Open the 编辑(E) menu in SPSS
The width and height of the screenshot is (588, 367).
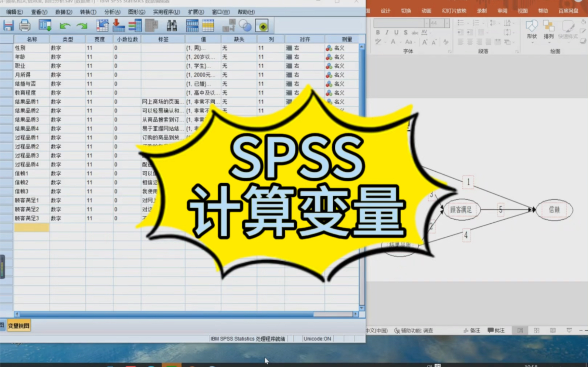tap(14, 12)
